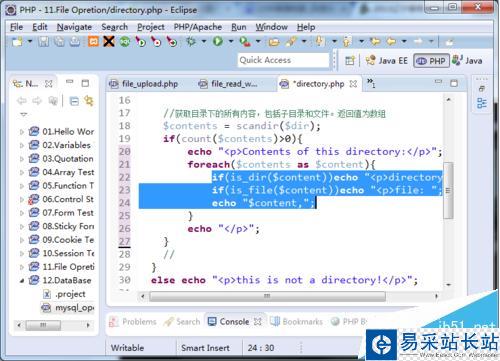This screenshot has height=361, width=500.
Task: Click the Outline icon in right sidebar
Action: coord(482,103)
